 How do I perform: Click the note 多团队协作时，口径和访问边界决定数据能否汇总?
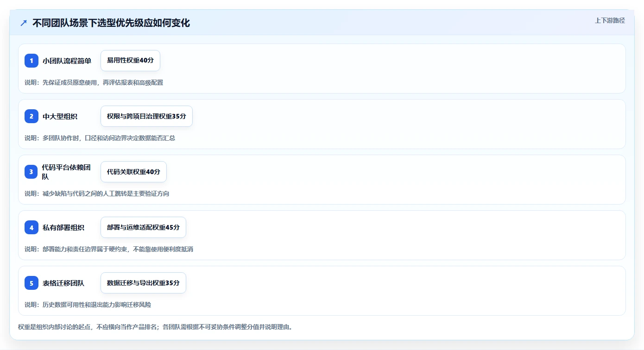109,138
